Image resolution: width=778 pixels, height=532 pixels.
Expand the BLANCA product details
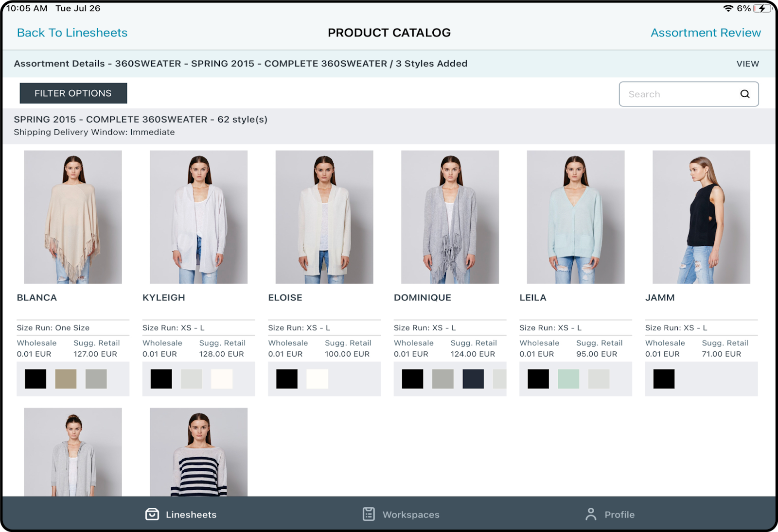tap(36, 297)
